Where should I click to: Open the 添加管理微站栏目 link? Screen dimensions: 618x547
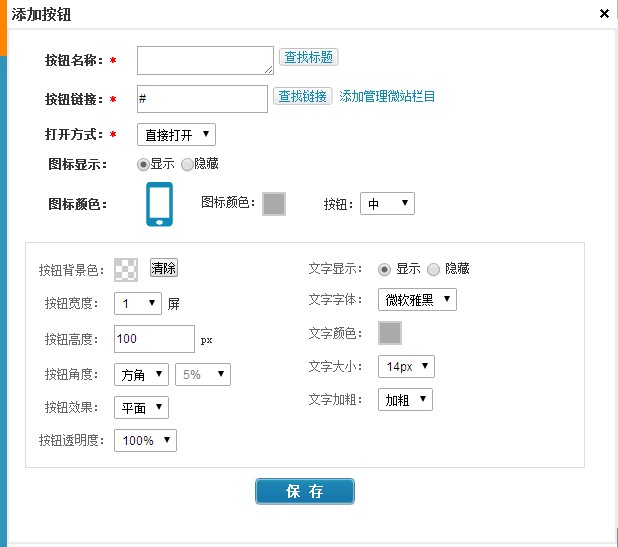click(x=387, y=97)
